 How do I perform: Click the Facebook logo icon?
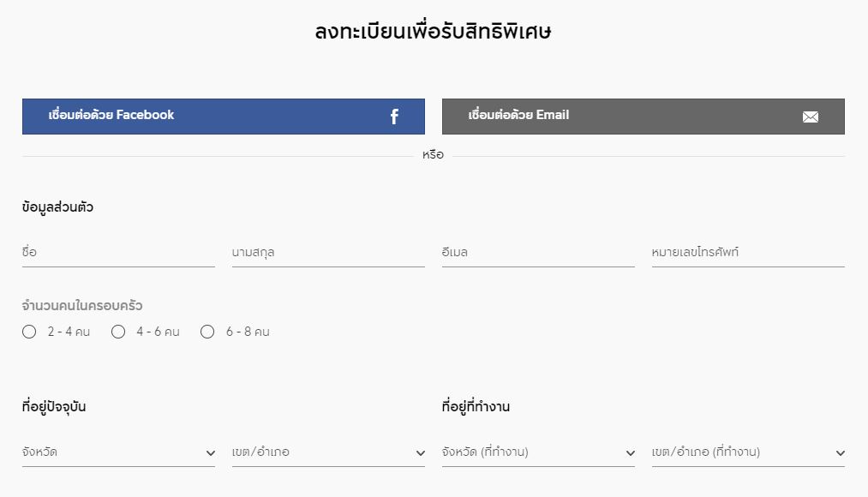coord(394,117)
